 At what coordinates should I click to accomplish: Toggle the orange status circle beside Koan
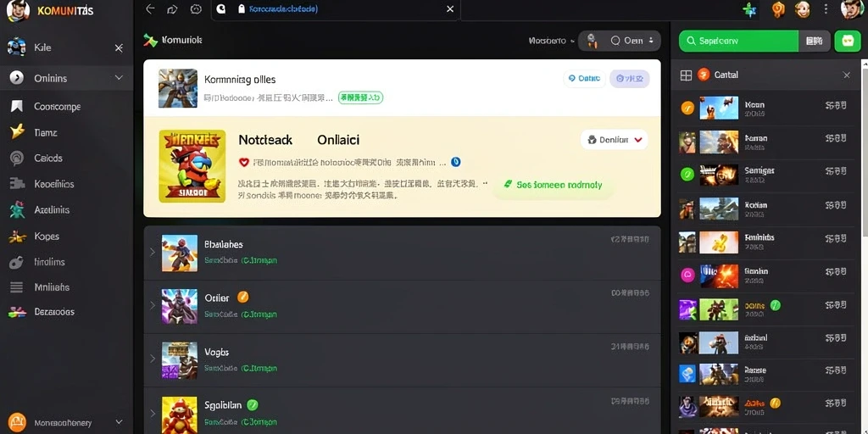click(687, 108)
